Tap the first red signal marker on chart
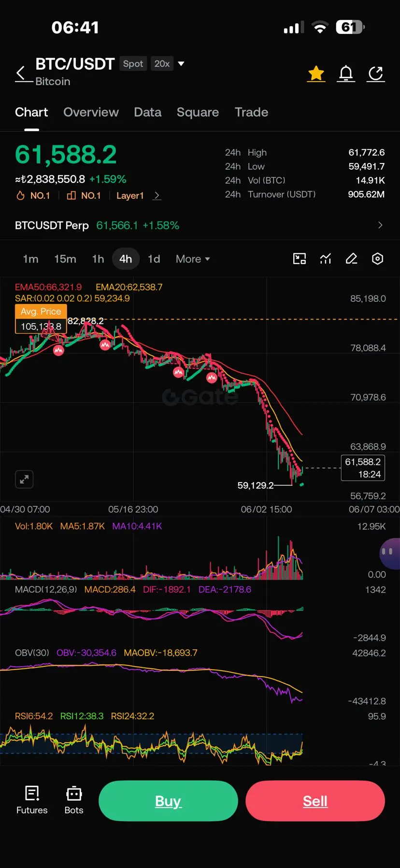Screen dimensions: 400x868 point(58,350)
